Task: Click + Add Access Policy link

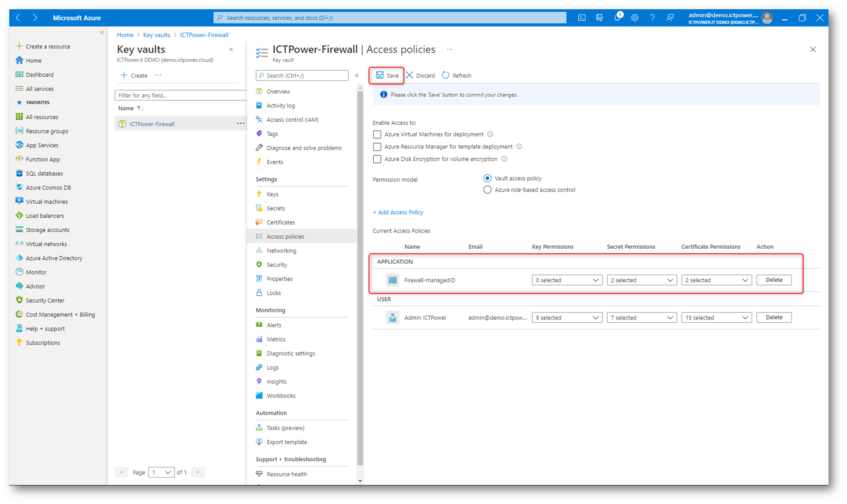Action: [398, 212]
